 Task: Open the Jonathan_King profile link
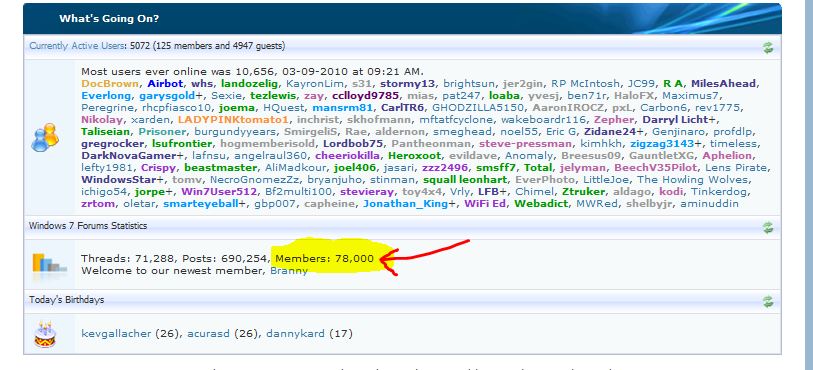[405, 204]
